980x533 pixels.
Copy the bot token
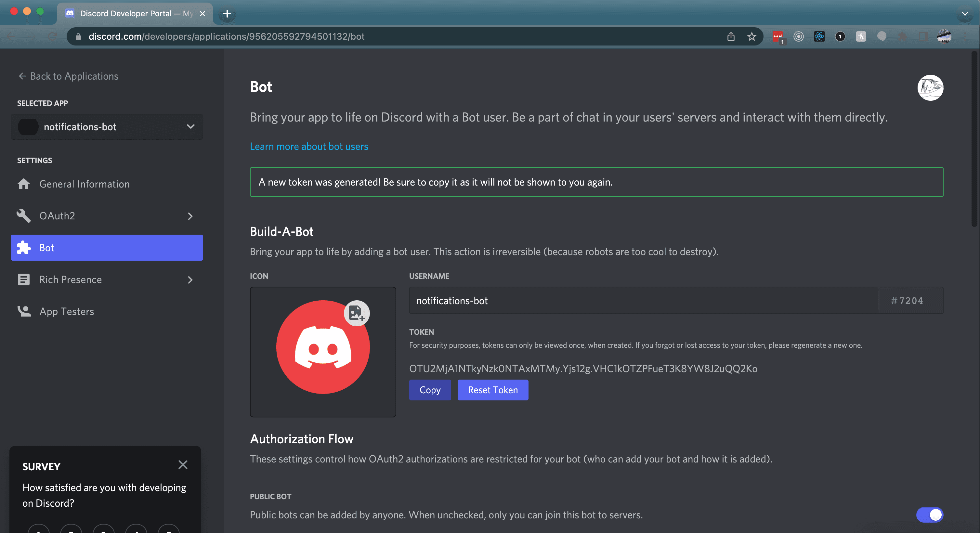tap(430, 390)
